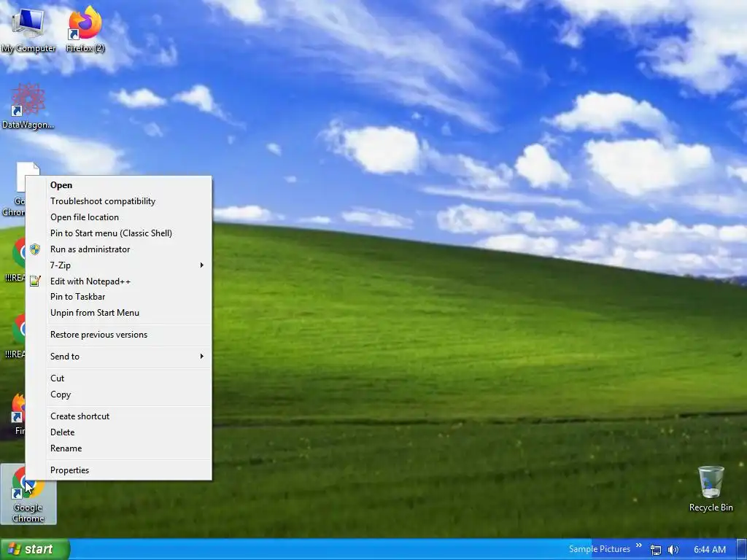
Task: Click the 6:44 AM clock
Action: click(x=710, y=550)
